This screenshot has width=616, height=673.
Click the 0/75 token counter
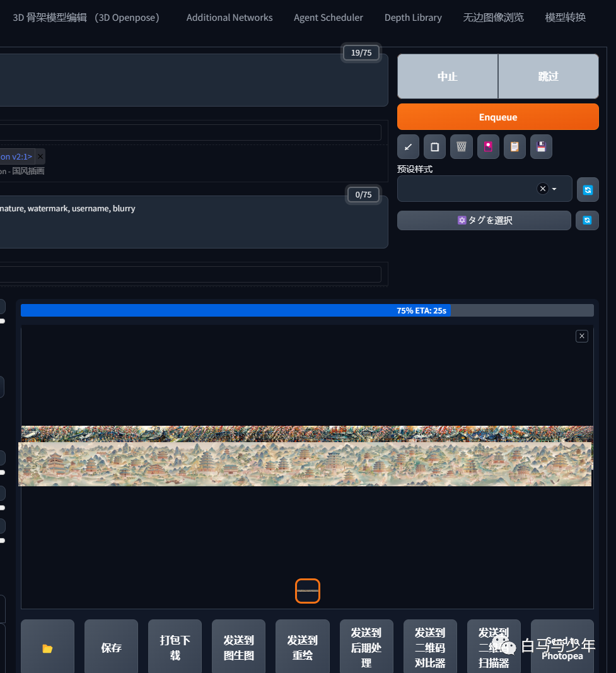click(363, 194)
